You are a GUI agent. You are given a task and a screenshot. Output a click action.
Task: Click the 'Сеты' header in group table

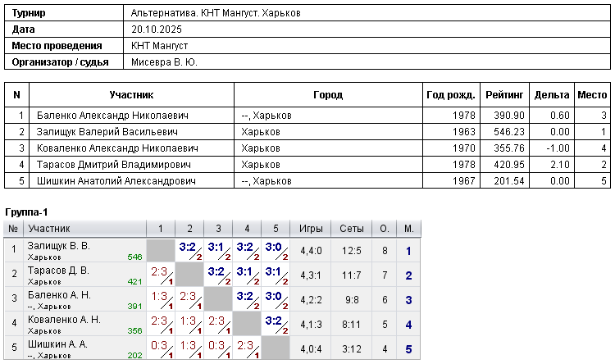[352, 229]
